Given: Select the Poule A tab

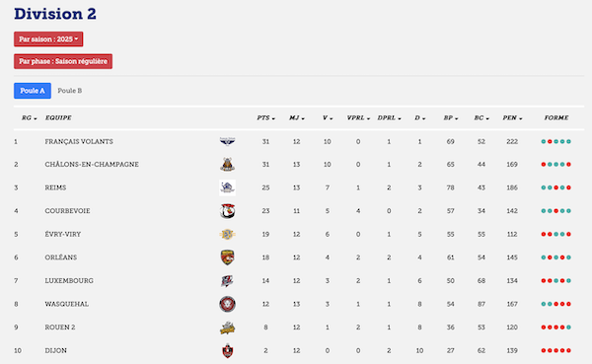Looking at the screenshot, I should coord(33,91).
